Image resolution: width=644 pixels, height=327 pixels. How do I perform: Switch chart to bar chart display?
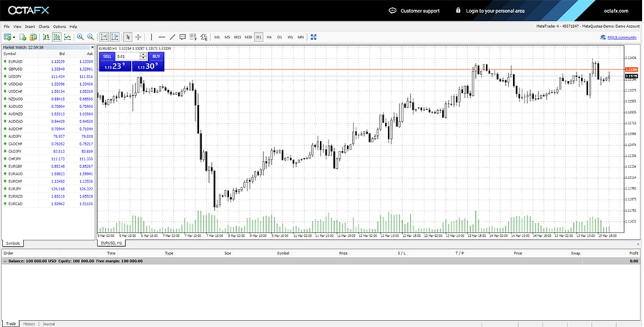click(45, 36)
